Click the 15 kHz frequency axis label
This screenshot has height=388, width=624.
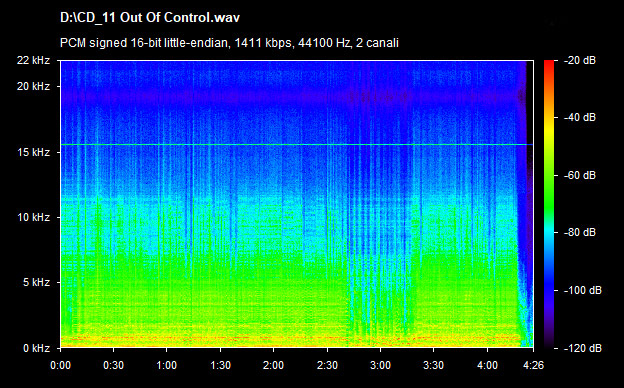33,152
